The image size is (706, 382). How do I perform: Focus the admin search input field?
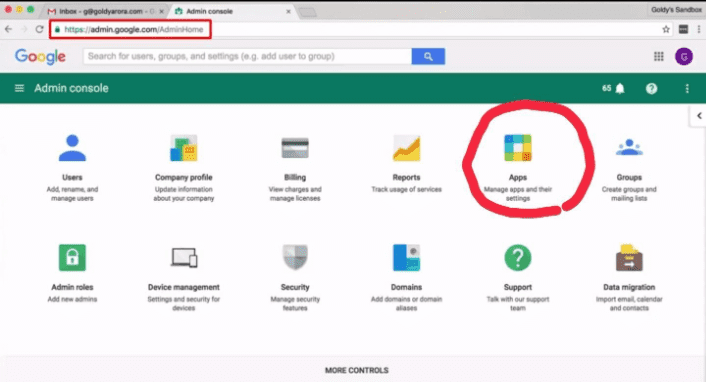click(247, 56)
